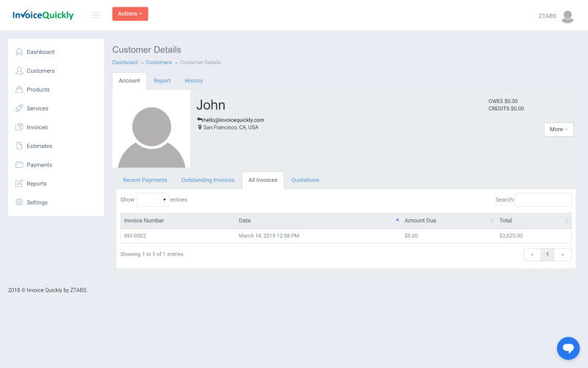Viewport: 588px width, 368px height.
Task: Open the Outstanding Invoices tab
Action: pos(207,180)
